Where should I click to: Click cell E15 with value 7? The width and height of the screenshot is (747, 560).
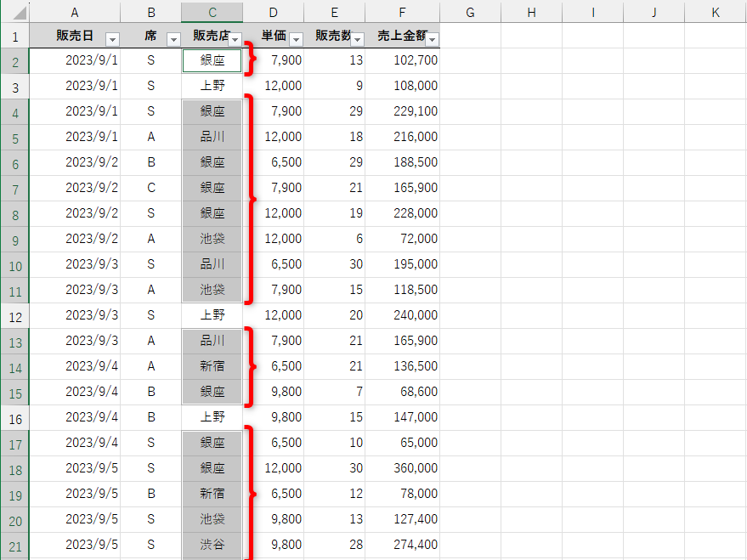(x=335, y=393)
